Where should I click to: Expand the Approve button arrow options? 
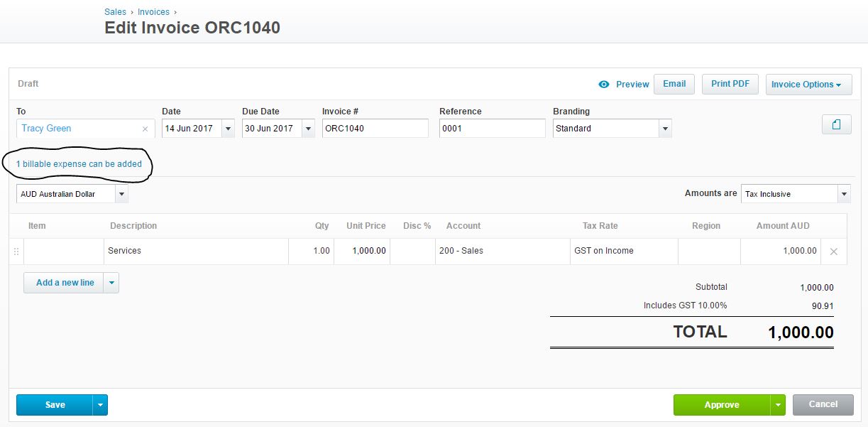click(x=778, y=405)
